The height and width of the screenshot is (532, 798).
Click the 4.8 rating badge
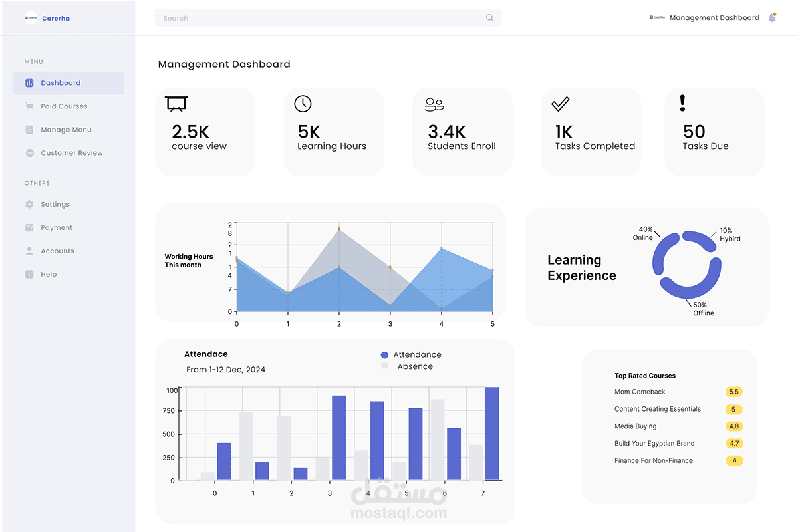tap(734, 426)
